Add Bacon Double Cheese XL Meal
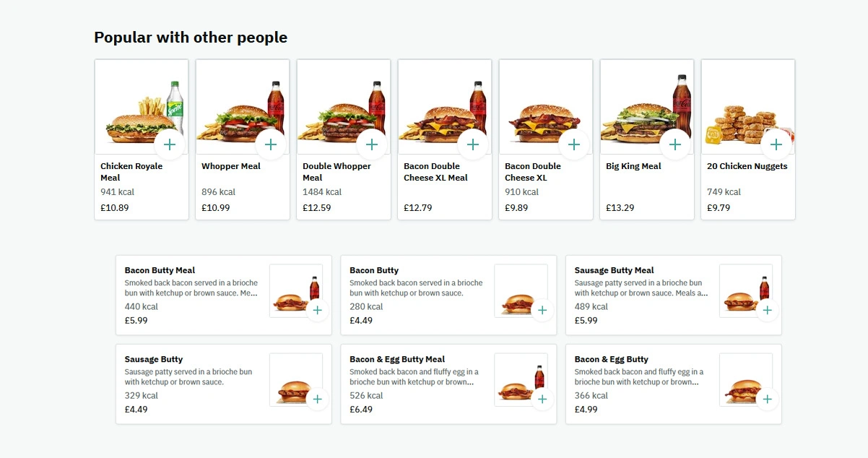 (473, 144)
